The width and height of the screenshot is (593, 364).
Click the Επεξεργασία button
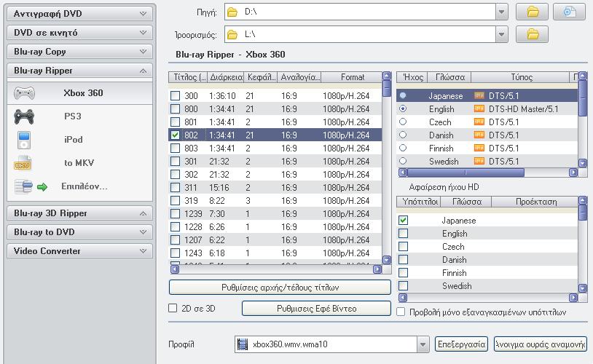pyautogui.click(x=460, y=344)
